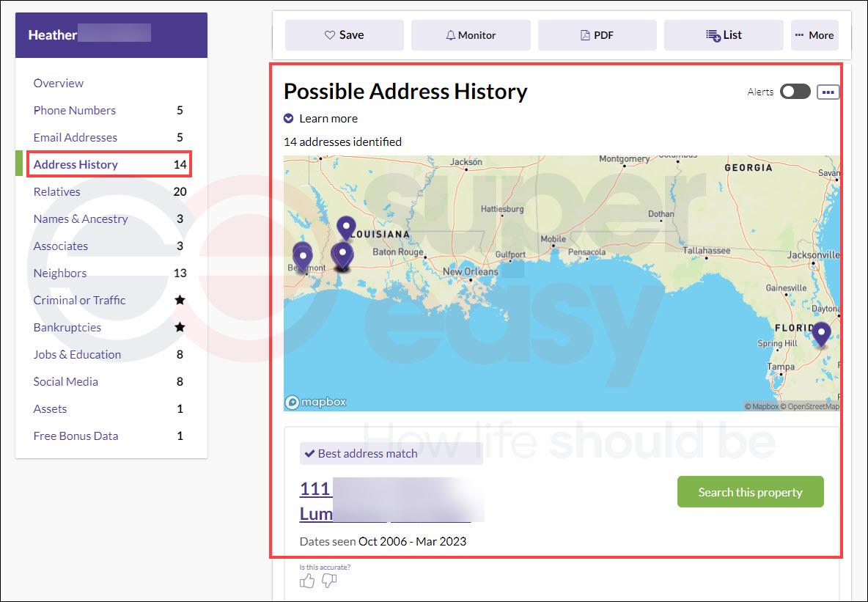Go to Phone Numbers section

74,110
